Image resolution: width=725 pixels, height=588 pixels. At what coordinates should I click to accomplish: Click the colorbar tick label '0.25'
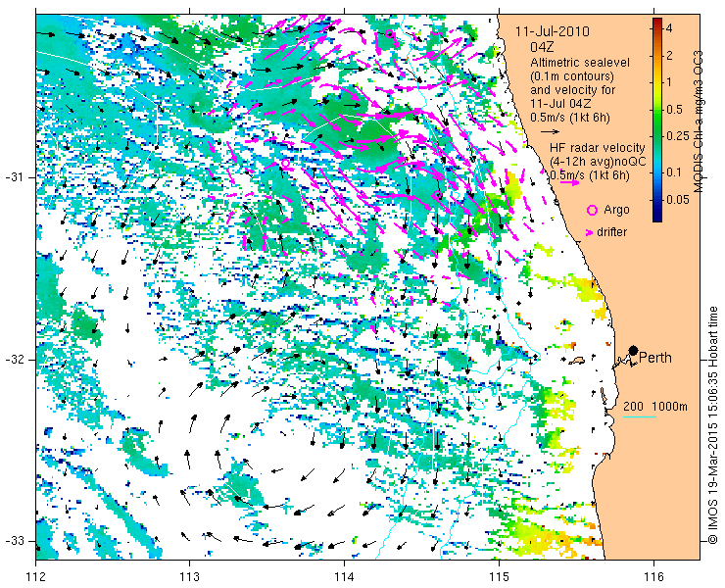pyautogui.click(x=676, y=136)
